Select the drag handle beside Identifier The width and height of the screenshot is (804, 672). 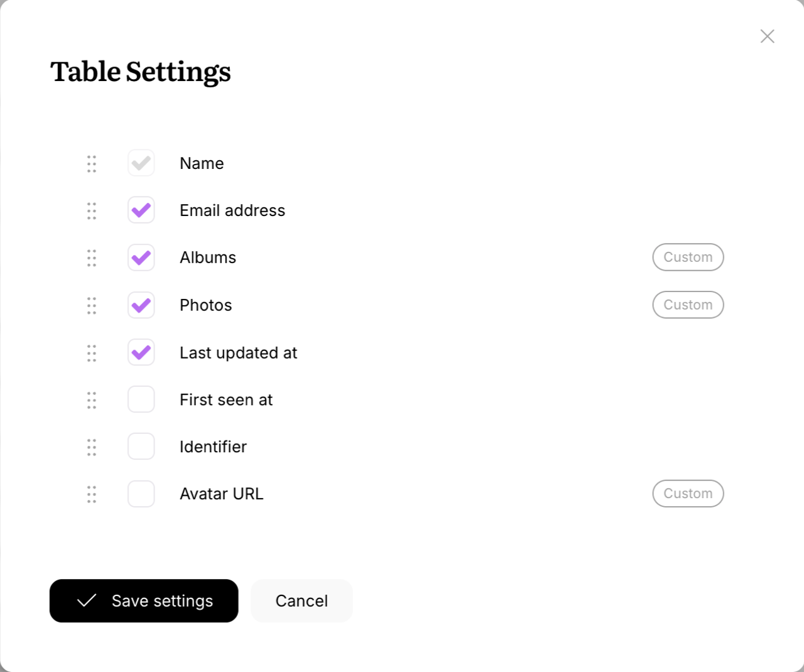pyautogui.click(x=91, y=447)
